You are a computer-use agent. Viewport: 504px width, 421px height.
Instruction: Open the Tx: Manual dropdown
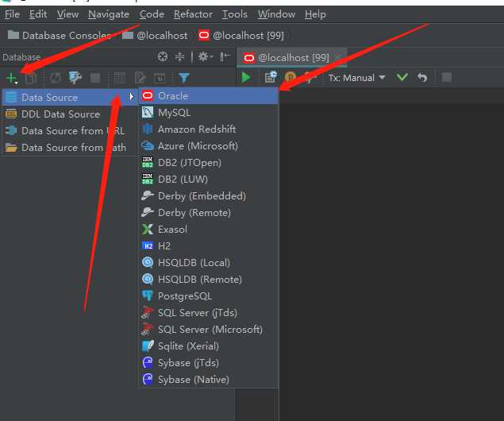[357, 78]
